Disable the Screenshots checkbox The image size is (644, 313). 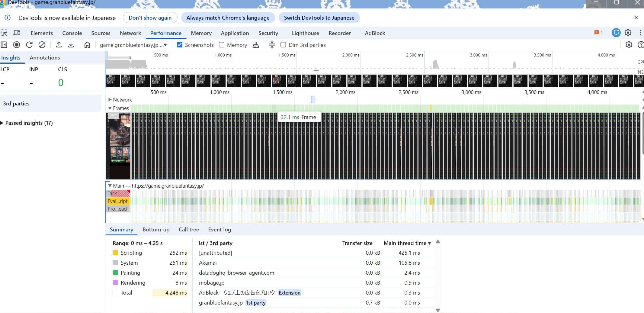(x=180, y=45)
